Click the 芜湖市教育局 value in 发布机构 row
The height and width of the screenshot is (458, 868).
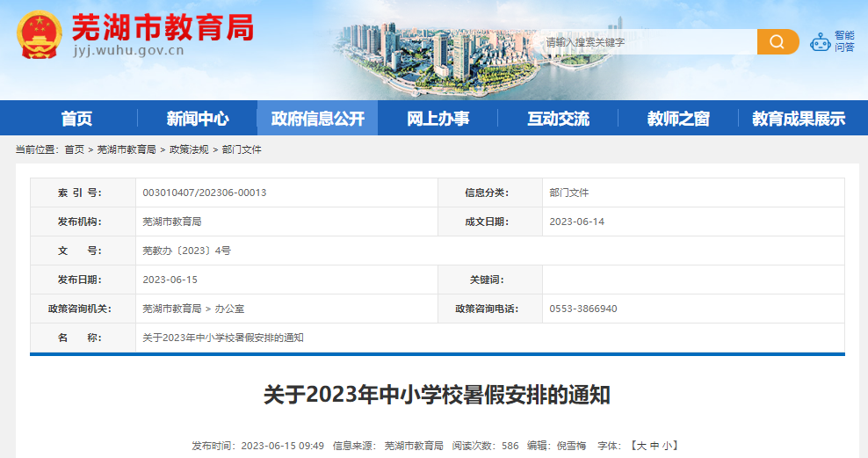171,222
